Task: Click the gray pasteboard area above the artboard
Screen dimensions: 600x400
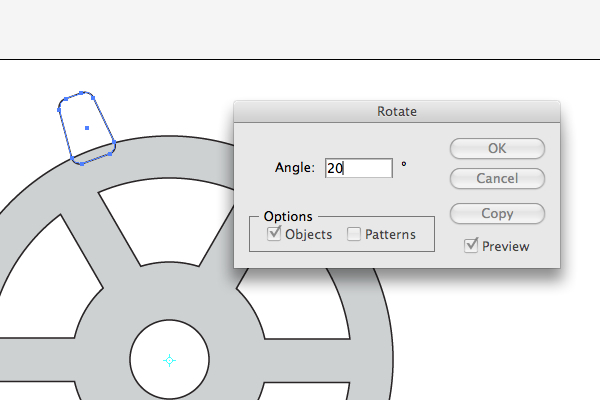Action: [x=300, y=29]
